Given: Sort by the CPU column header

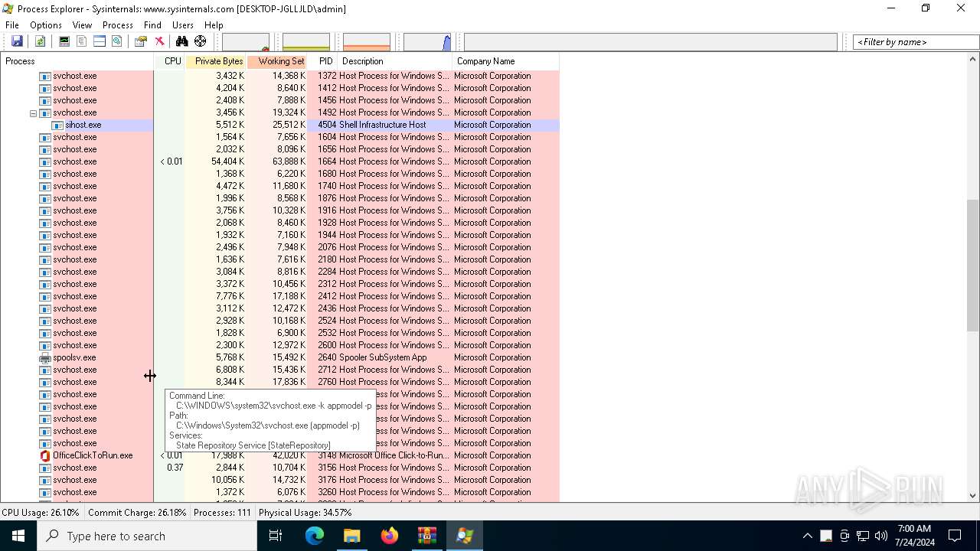Looking at the screenshot, I should tap(170, 61).
